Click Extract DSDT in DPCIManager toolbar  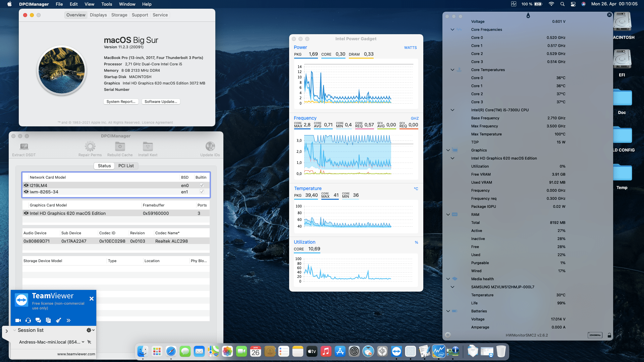tap(24, 149)
